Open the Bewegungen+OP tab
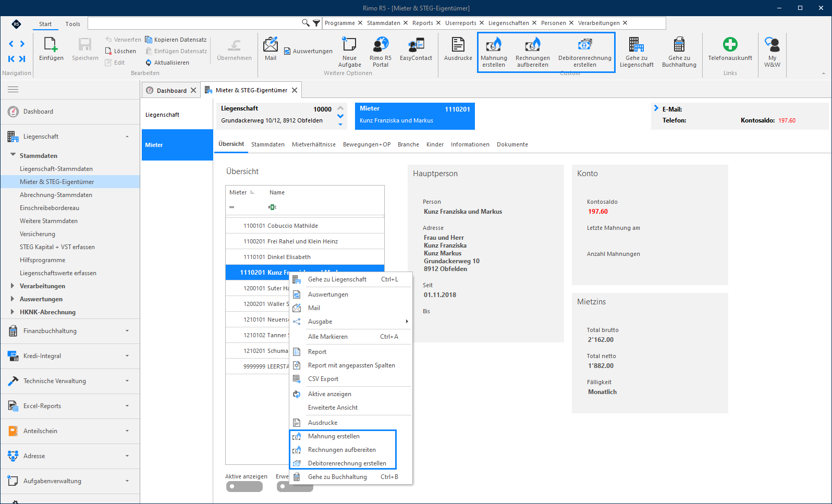The width and height of the screenshot is (832, 504). (x=366, y=144)
